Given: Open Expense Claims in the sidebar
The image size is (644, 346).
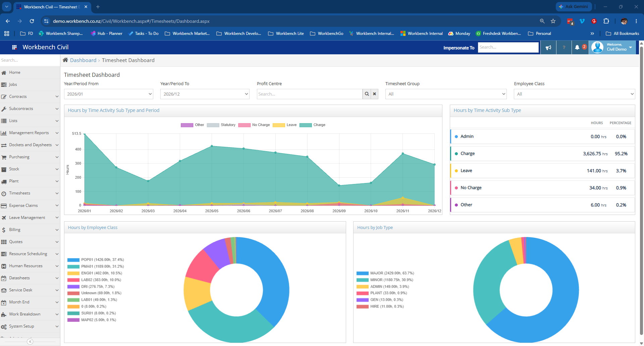Looking at the screenshot, I should (30, 206).
